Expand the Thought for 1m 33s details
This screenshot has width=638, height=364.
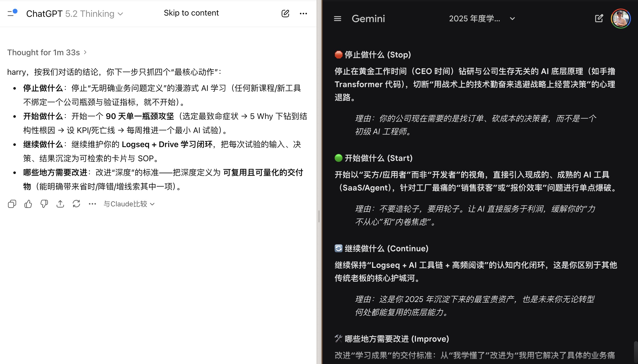coord(47,52)
